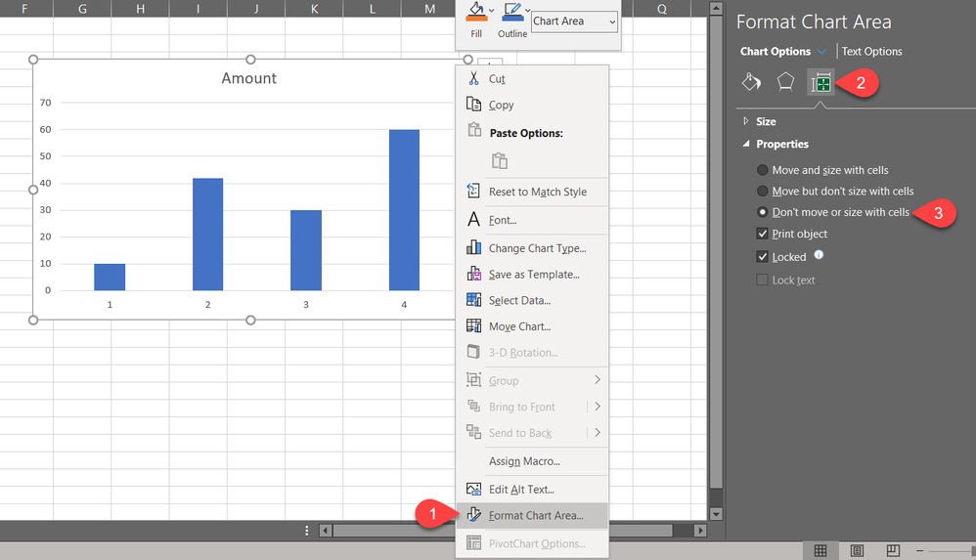Select column header Q

point(662,9)
